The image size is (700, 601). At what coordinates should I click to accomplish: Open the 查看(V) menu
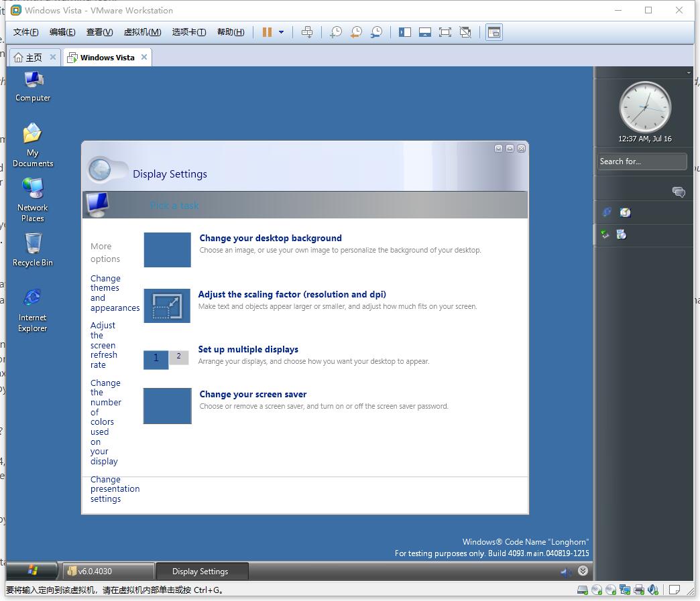pyautogui.click(x=99, y=32)
